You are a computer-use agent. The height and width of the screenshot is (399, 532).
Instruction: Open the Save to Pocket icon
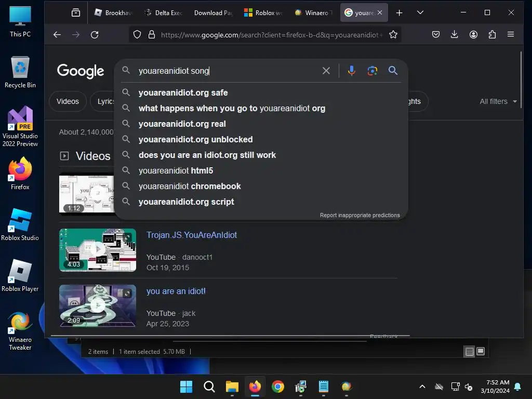pyautogui.click(x=436, y=34)
